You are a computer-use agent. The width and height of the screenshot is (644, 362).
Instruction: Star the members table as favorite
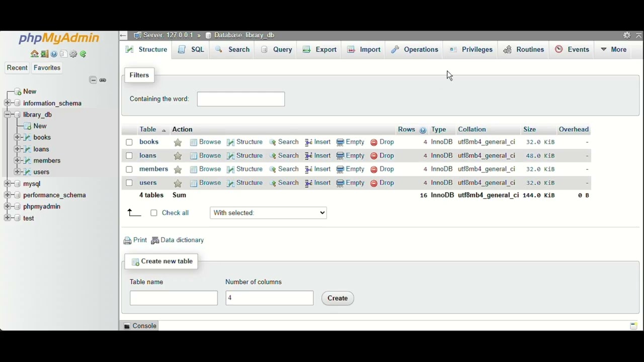(178, 169)
